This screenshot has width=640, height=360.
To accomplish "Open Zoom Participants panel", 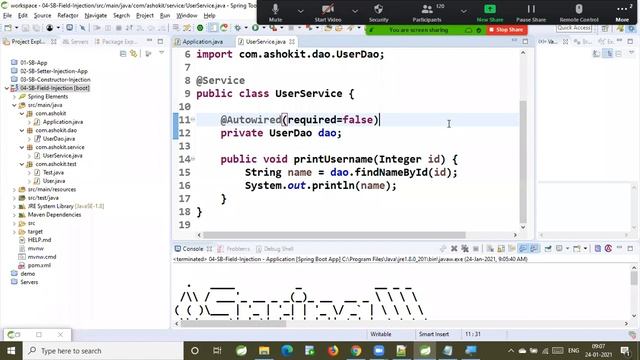I will click(x=427, y=13).
